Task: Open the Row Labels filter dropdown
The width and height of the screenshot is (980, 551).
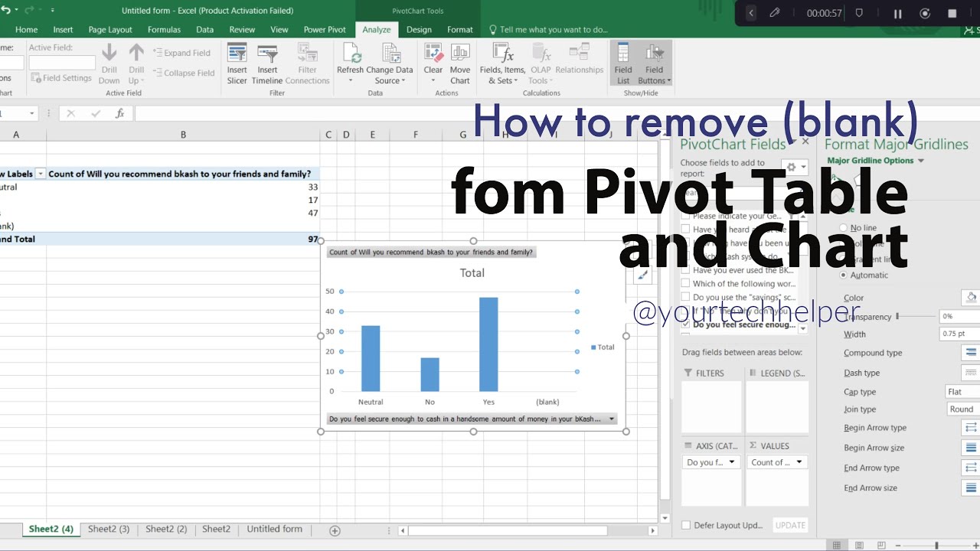Action: point(41,174)
